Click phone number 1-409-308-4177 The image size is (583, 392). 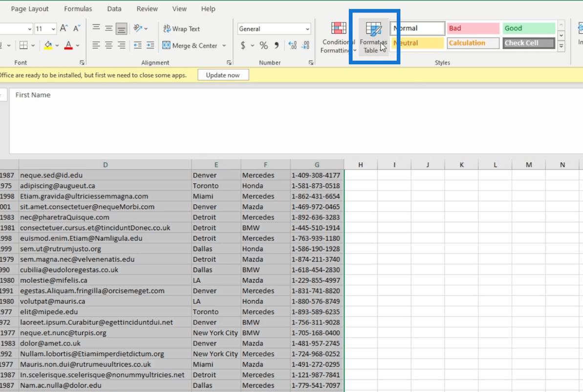point(317,175)
